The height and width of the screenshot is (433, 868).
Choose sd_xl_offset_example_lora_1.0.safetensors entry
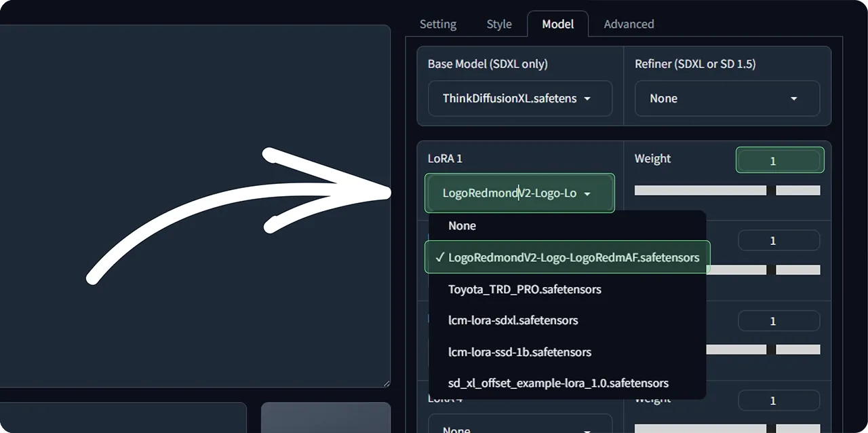coord(558,383)
